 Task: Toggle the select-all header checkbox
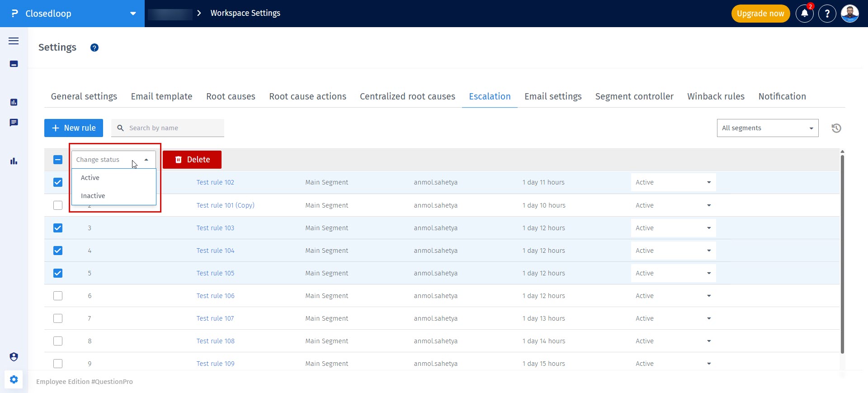[58, 160]
